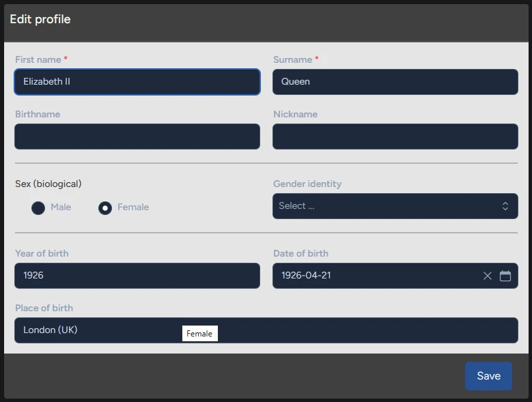Open the calendar date picker
This screenshot has width=532, height=402.
[505, 276]
